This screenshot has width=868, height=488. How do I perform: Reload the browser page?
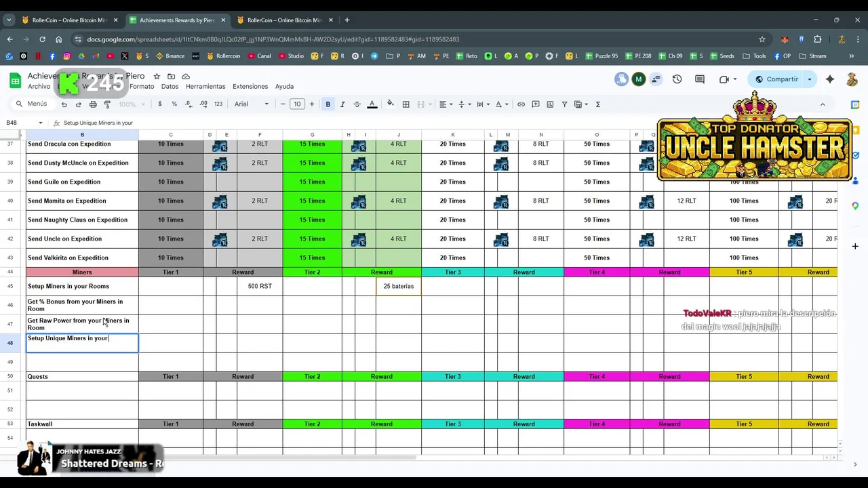tap(42, 39)
